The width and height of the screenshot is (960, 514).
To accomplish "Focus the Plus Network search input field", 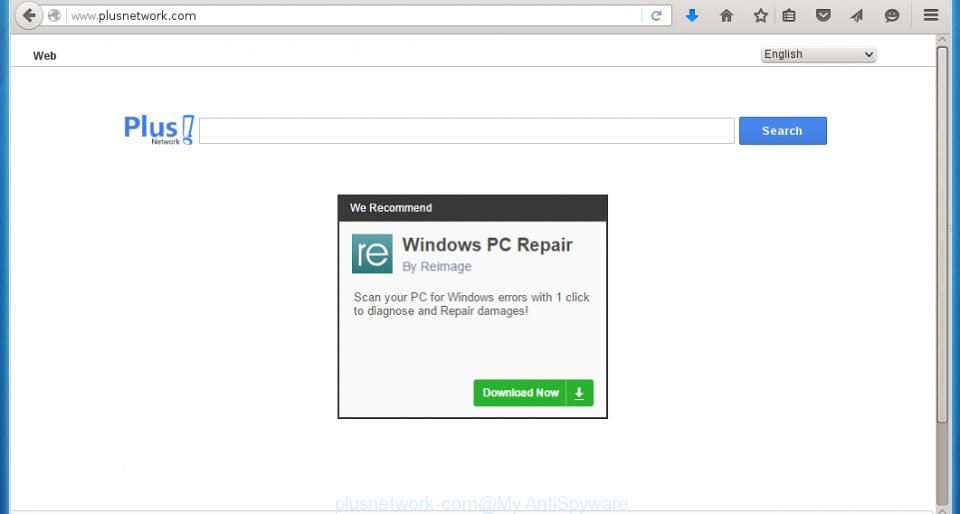I will pos(467,131).
